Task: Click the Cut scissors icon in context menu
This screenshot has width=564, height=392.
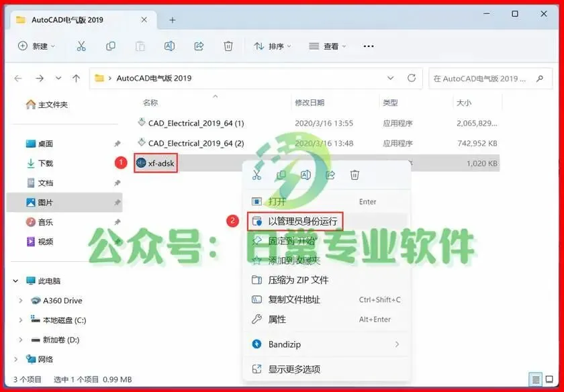Action: (256, 175)
